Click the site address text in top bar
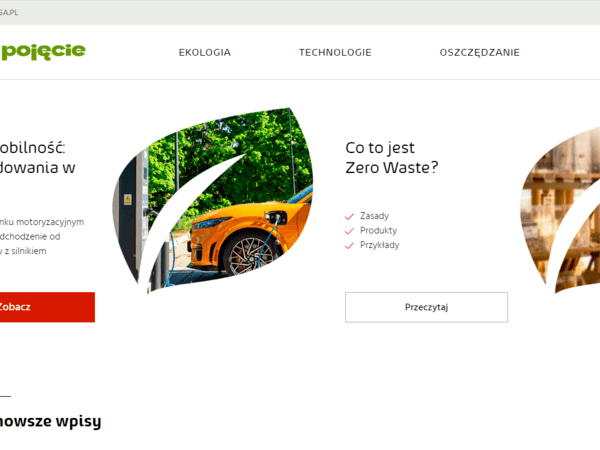This screenshot has width=600, height=450. click(x=9, y=12)
